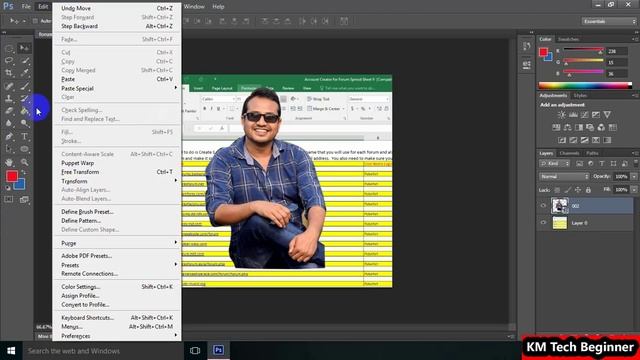Choose Undo Move from Edit menu
The image size is (640, 360).
[117, 8]
